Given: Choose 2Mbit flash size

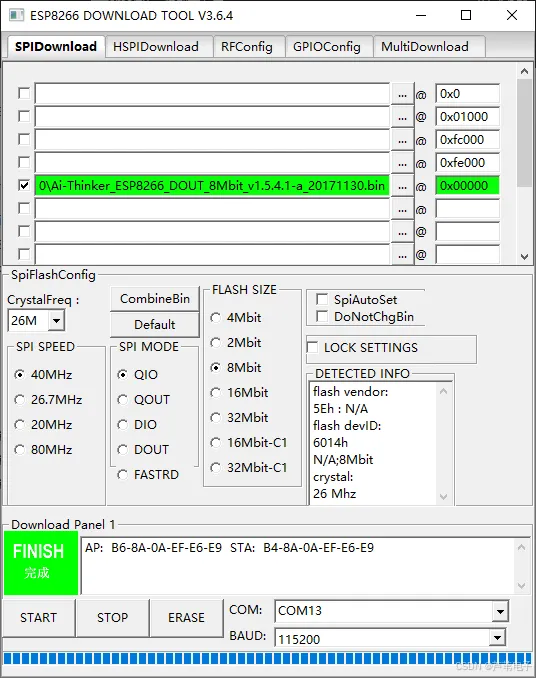Looking at the screenshot, I should click(x=215, y=343).
